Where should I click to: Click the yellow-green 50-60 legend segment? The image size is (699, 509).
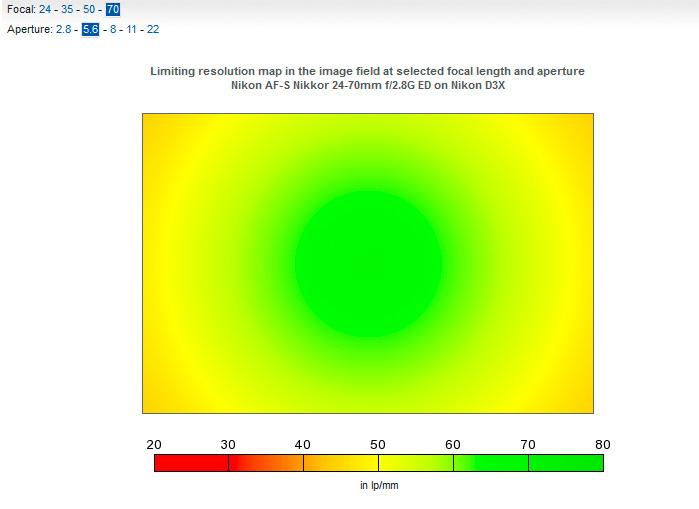[416, 463]
